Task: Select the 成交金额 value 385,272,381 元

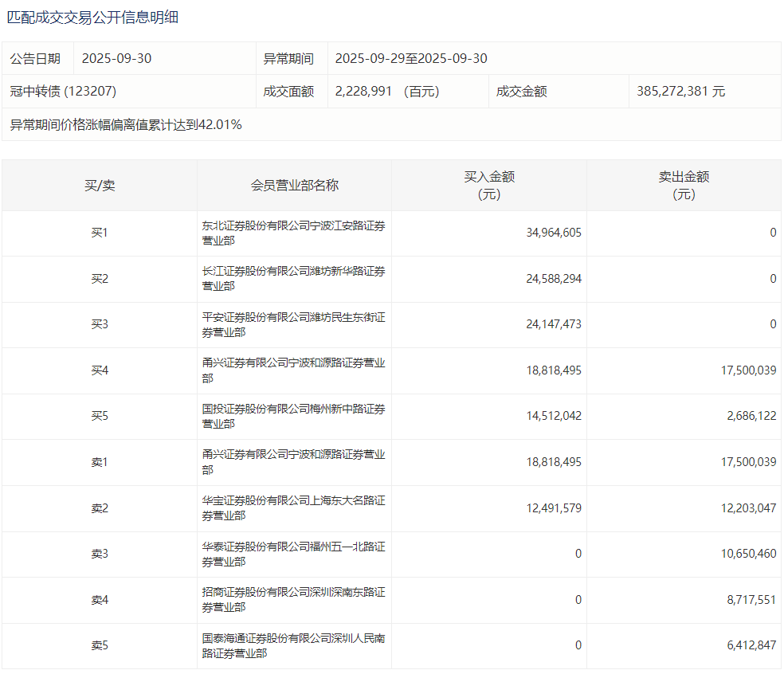Action: pyautogui.click(x=680, y=91)
